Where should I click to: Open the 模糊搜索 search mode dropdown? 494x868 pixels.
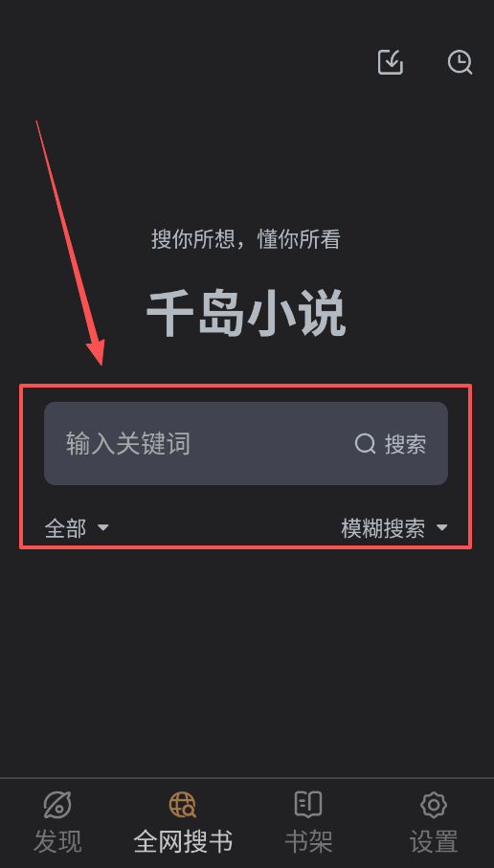[x=394, y=528]
